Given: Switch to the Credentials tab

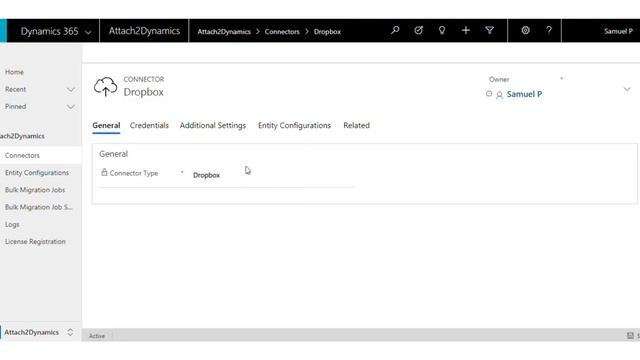Looking at the screenshot, I should [149, 125].
